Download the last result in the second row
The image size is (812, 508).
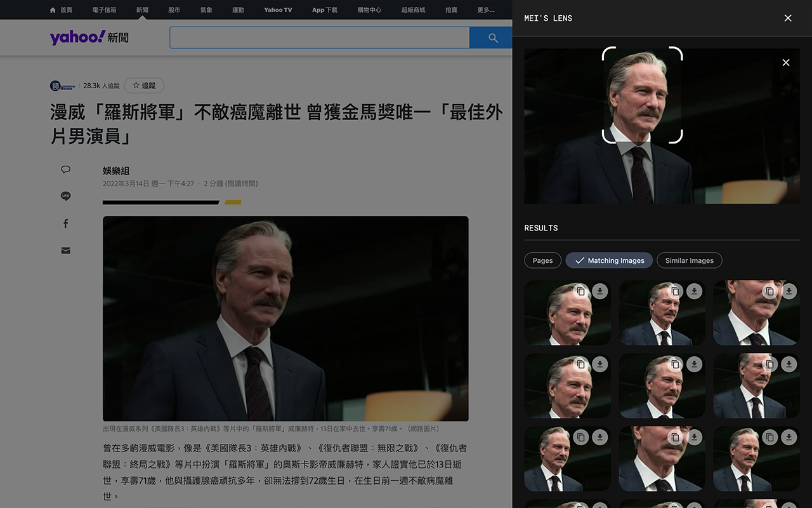point(789,364)
